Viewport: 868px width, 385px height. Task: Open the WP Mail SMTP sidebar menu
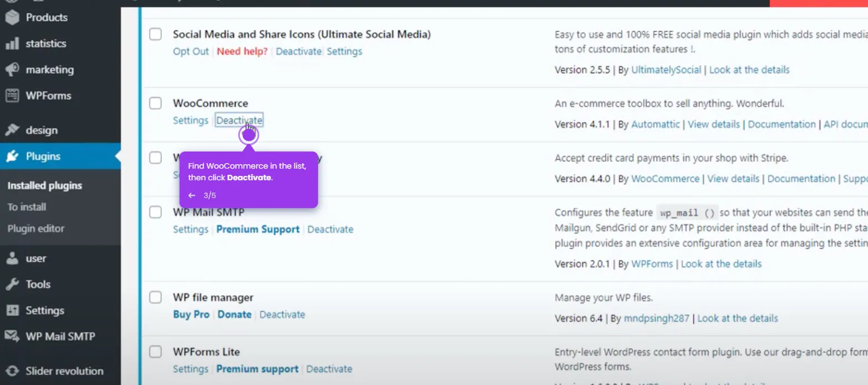[x=60, y=336]
